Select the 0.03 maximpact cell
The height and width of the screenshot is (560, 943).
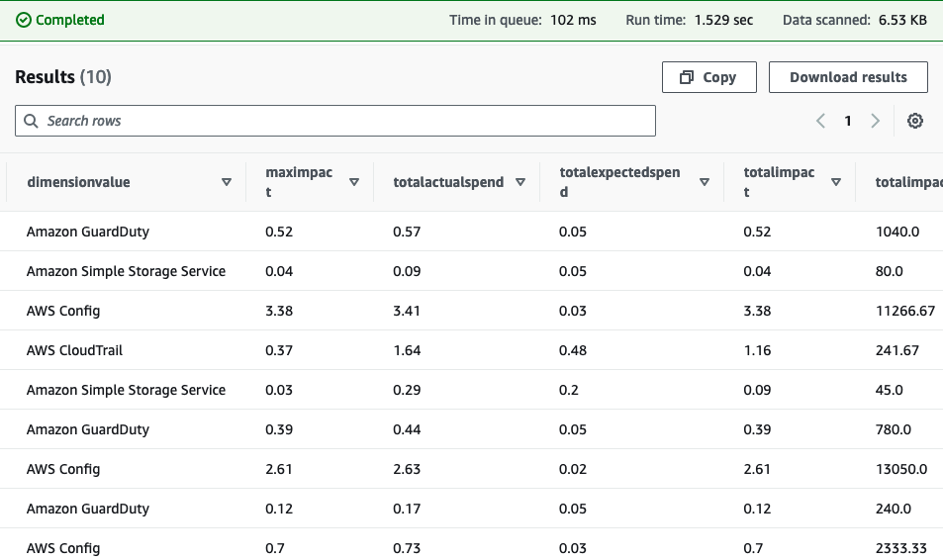[x=279, y=390]
